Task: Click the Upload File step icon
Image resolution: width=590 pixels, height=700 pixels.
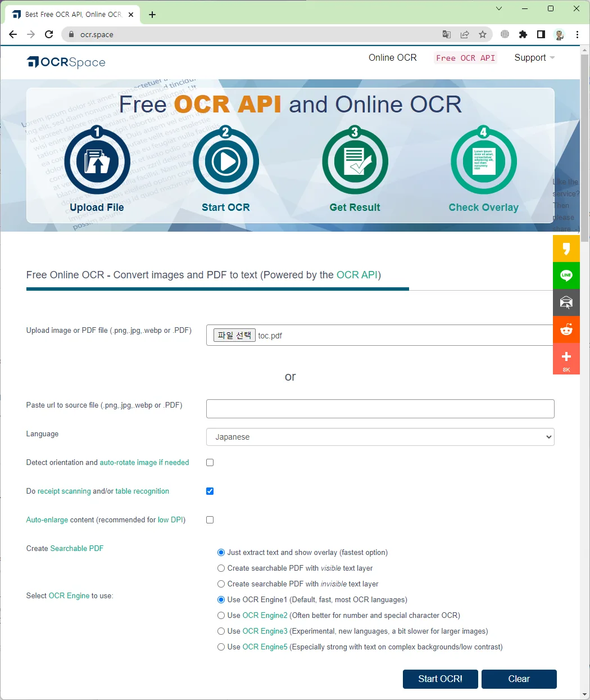Action: point(97,161)
